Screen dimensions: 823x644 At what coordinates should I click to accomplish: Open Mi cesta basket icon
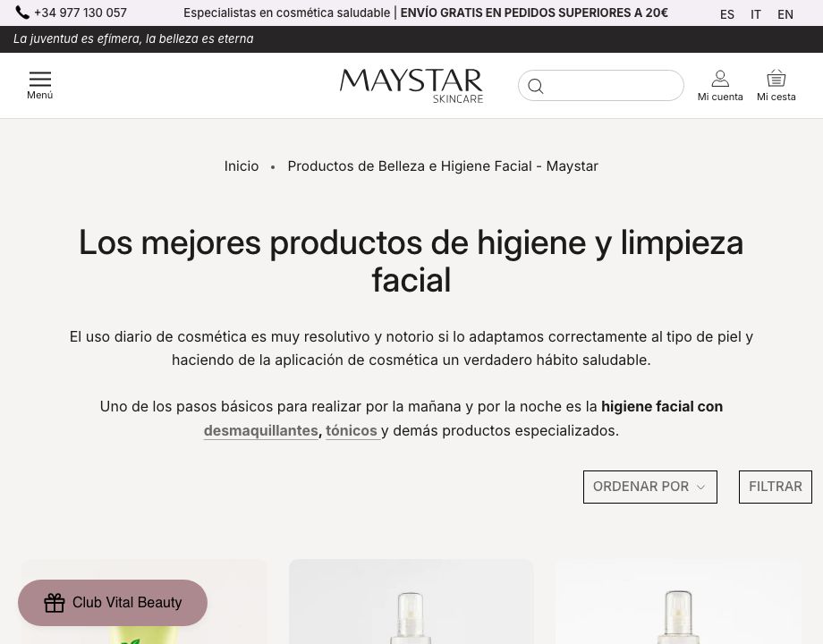[776, 78]
